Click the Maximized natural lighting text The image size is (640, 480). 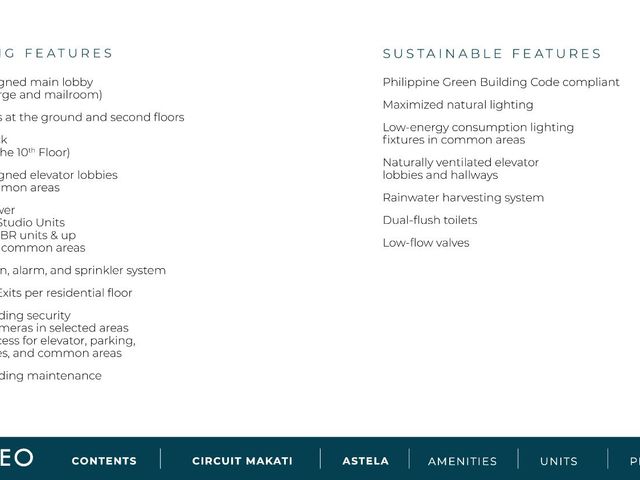pos(458,105)
